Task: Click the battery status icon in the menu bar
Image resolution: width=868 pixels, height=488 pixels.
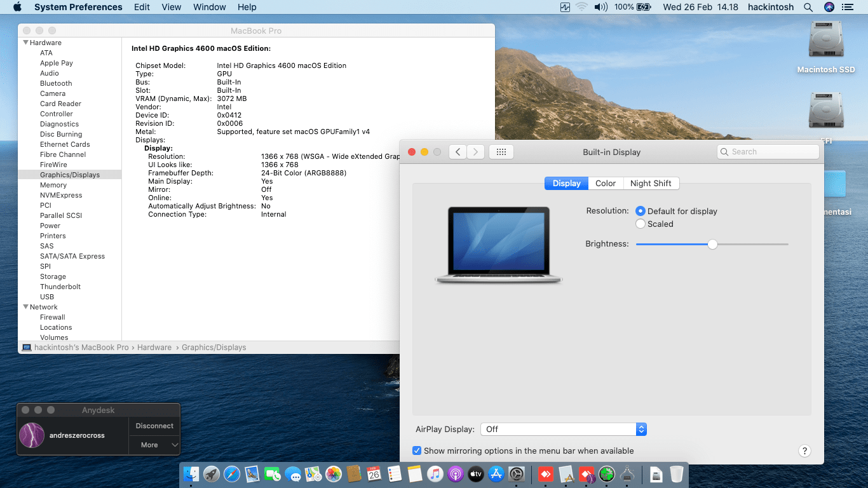Action: coord(644,7)
